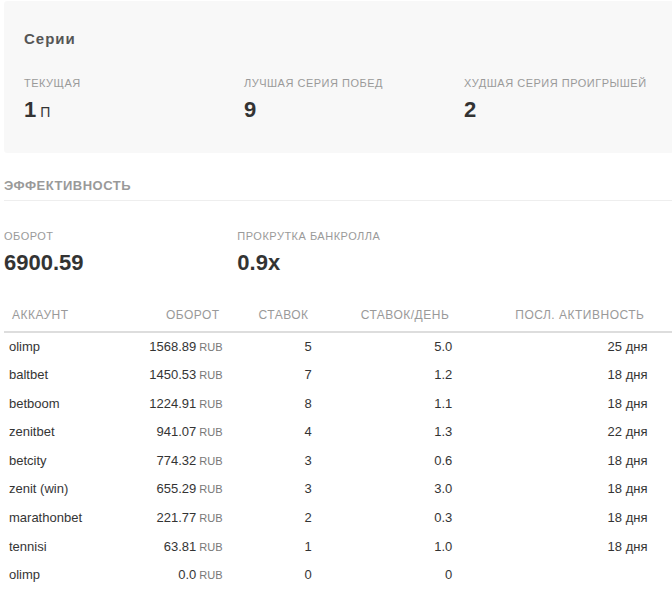Select the marathonbet account row

(338, 518)
